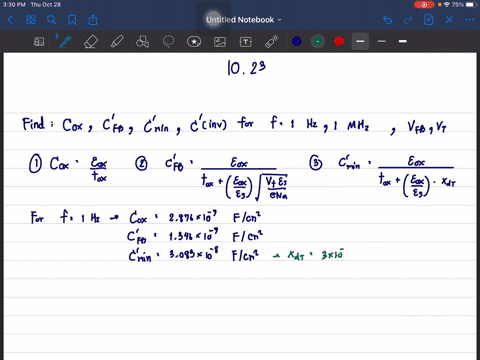Undo the last stroke

(387, 20)
